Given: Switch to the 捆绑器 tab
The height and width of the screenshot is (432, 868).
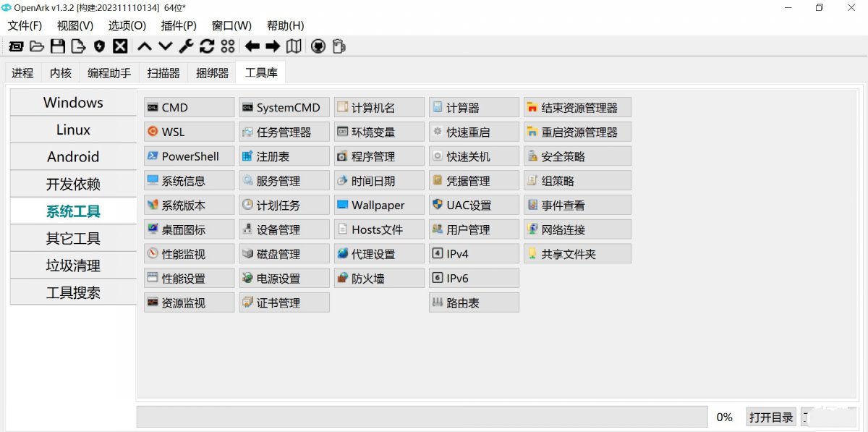Looking at the screenshot, I should point(212,73).
